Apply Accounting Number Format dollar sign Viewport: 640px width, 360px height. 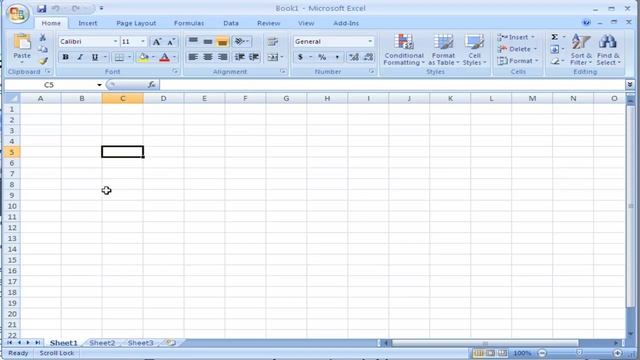click(x=300, y=57)
